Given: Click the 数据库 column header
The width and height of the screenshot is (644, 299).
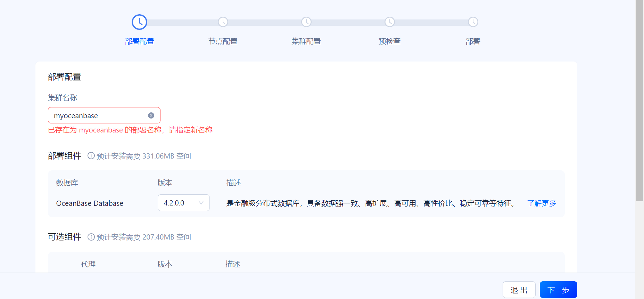Looking at the screenshot, I should coord(67,183).
